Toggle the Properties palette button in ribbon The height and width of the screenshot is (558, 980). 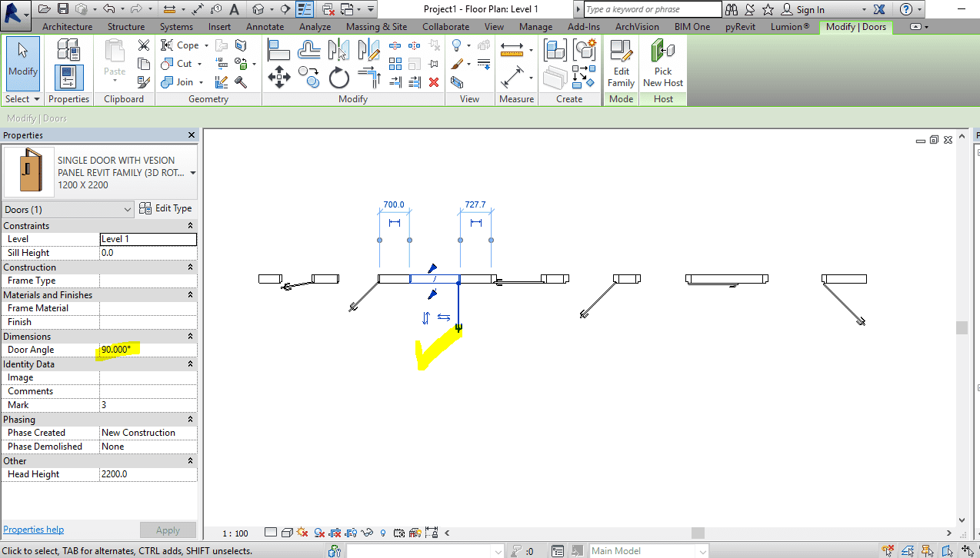pos(68,77)
